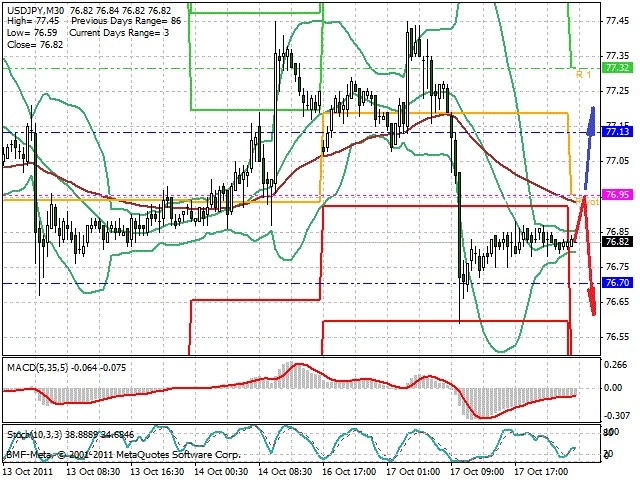Click the 77.45 price scale value

pos(617,21)
